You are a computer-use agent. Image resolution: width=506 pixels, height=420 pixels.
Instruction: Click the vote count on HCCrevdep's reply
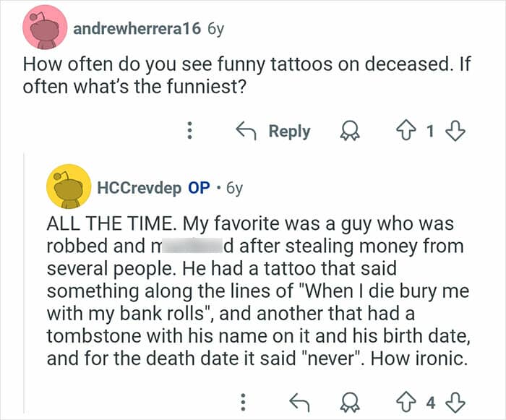pos(430,400)
